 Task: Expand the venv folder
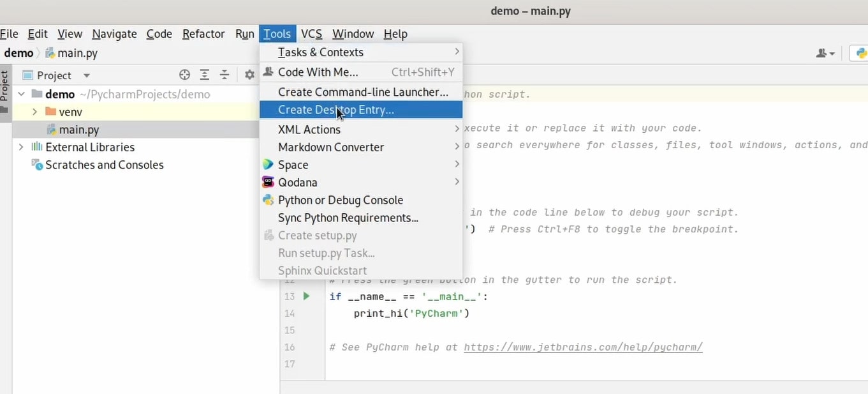(35, 112)
